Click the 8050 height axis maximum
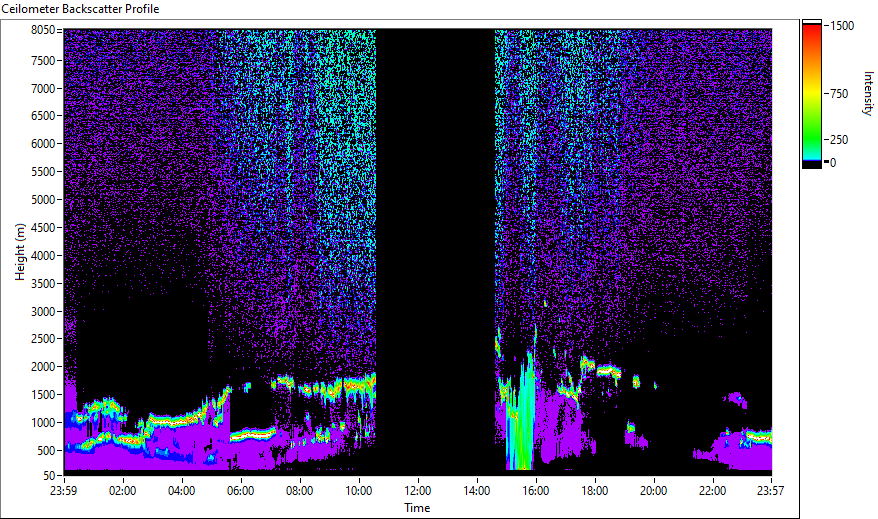The image size is (878, 519). click(x=43, y=30)
